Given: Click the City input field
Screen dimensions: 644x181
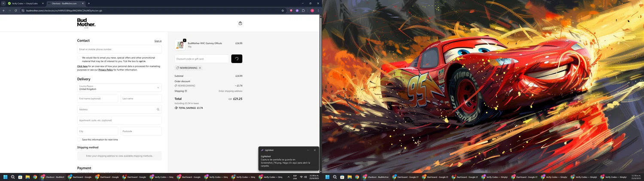Looking at the screenshot, I should tap(98, 131).
